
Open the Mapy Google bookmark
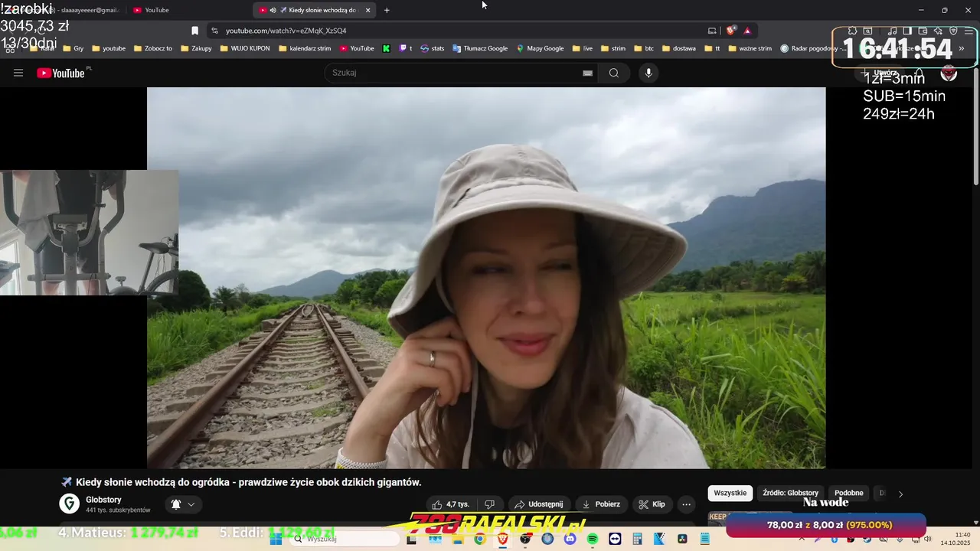click(x=540, y=48)
